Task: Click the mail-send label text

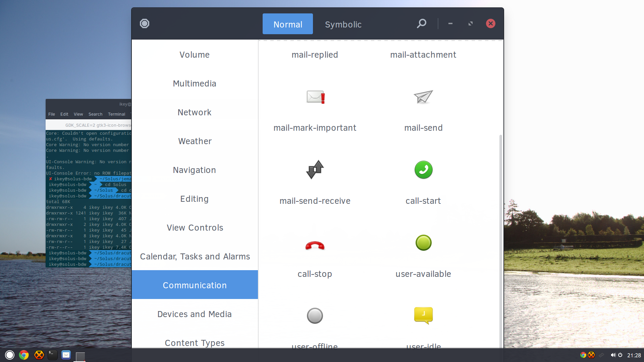Action: pyautogui.click(x=423, y=128)
